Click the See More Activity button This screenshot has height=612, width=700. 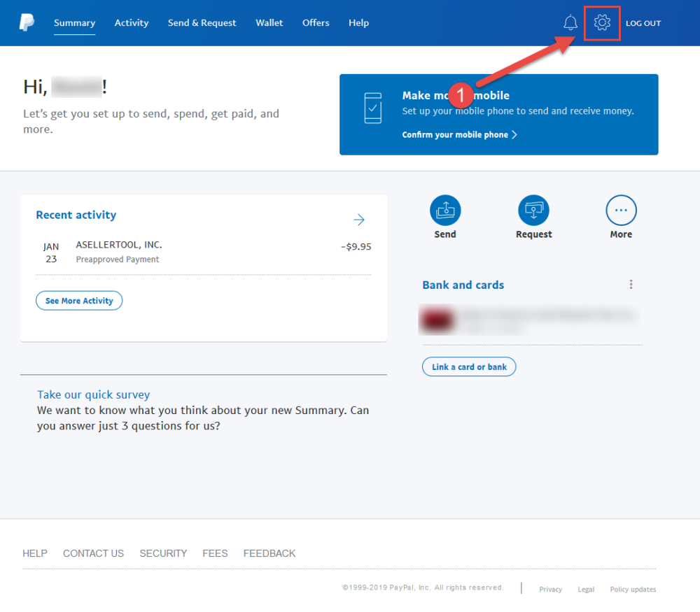pos(79,301)
